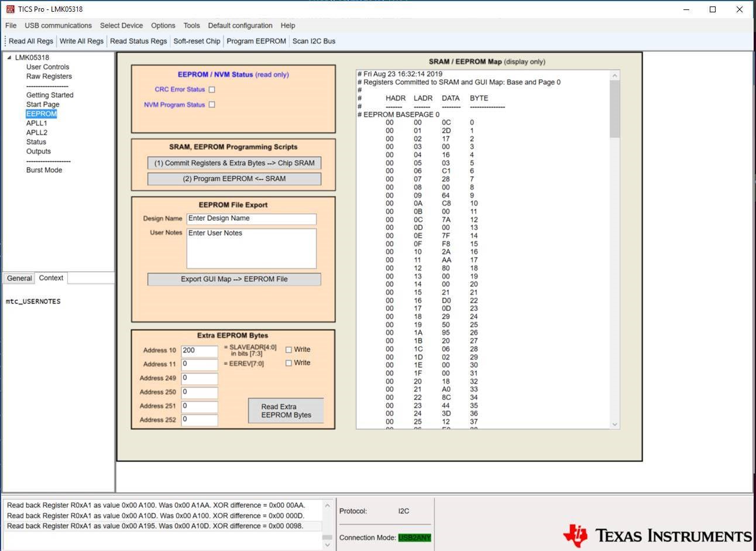Click Export GUI Map to EEPROM File
Viewport: 756px width, 551px height.
point(234,279)
